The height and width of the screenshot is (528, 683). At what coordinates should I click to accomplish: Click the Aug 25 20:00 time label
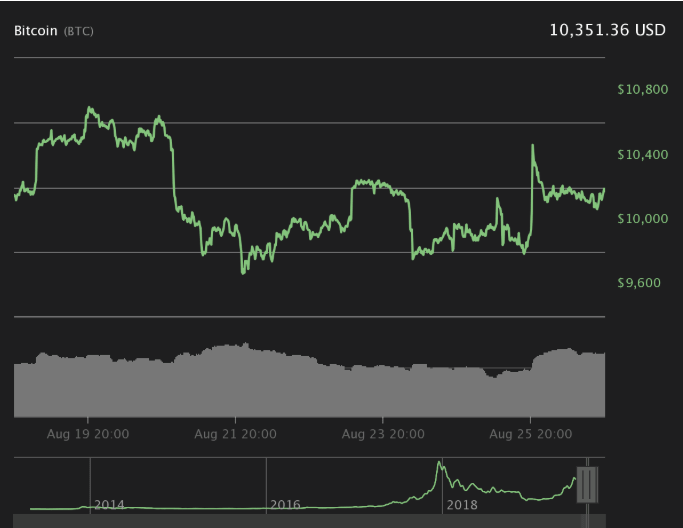click(531, 434)
